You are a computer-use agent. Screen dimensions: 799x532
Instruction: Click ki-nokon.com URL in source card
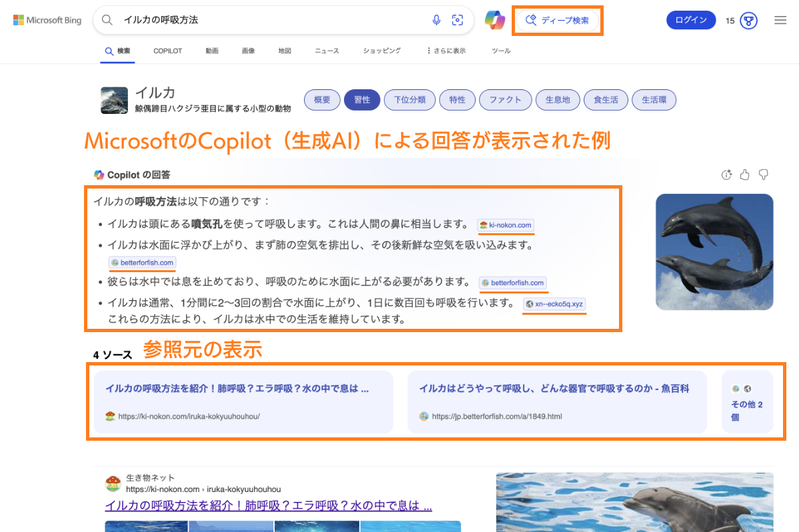coord(189,416)
